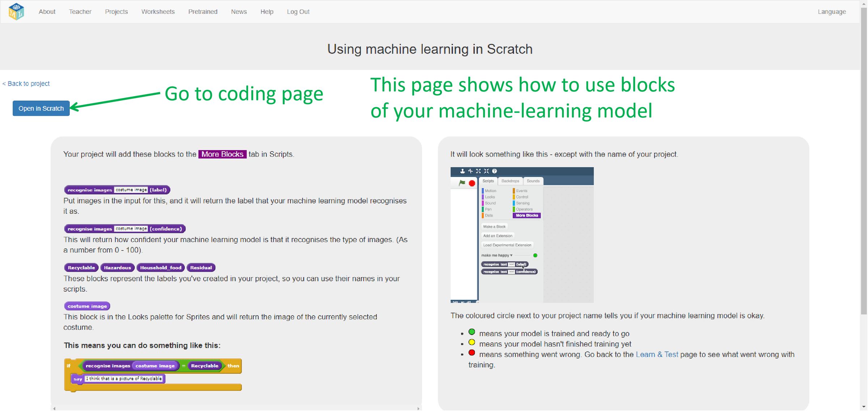This screenshot has width=868, height=411.
Task: Expand the make me happy dropdown arrow
Action: 511,255
